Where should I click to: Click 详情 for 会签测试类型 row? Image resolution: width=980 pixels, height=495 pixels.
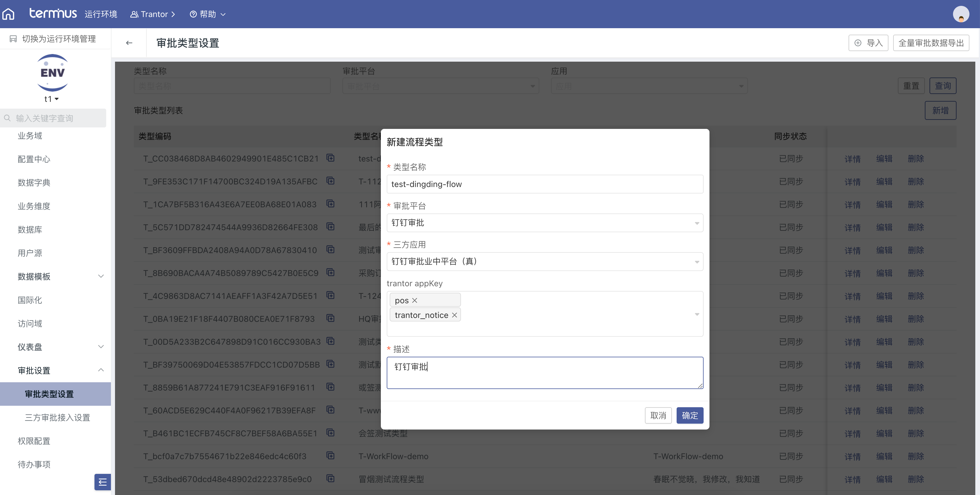point(852,433)
